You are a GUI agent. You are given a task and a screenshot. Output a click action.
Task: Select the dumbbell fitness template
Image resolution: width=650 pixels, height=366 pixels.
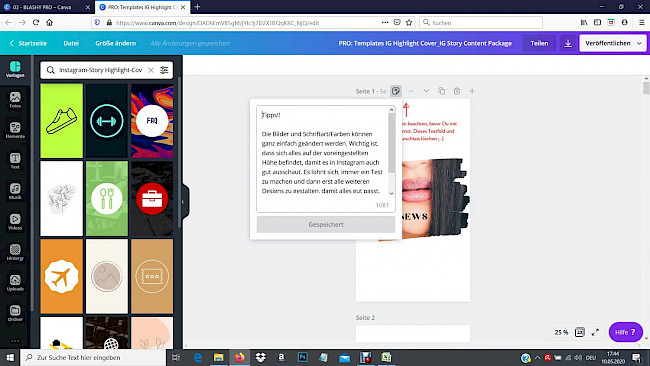coord(107,121)
